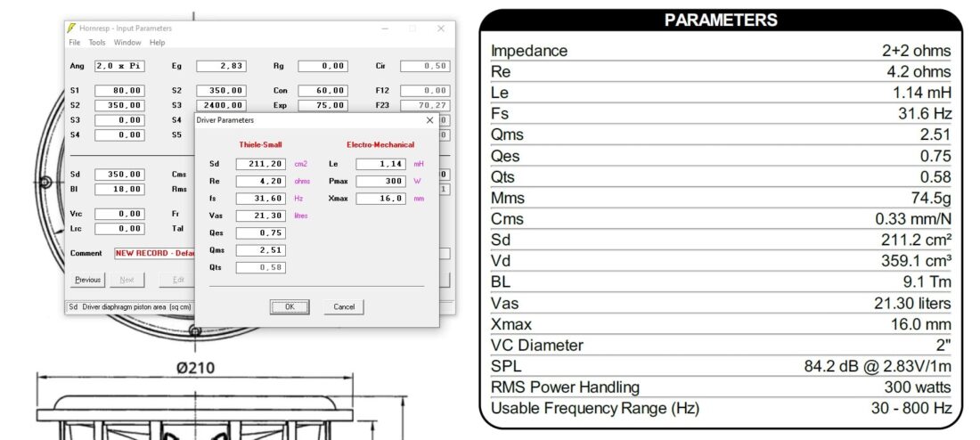Screen dimensions: 980x440
Task: Click the Edit button
Action: (178, 280)
